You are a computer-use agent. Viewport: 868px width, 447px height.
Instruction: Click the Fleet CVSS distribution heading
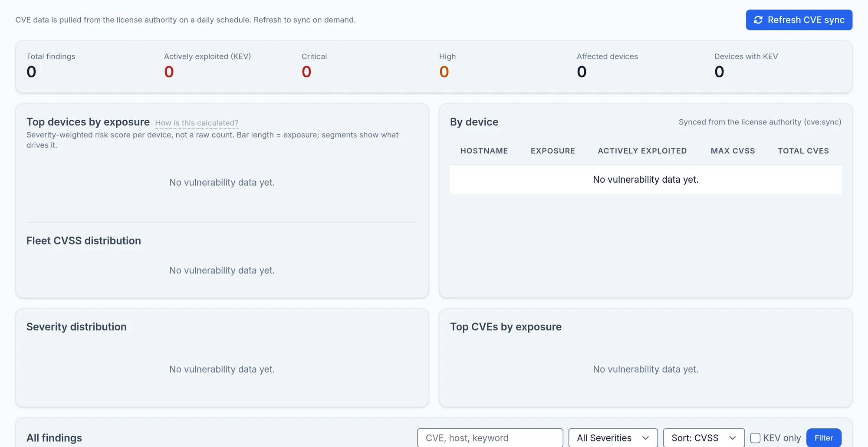(84, 241)
